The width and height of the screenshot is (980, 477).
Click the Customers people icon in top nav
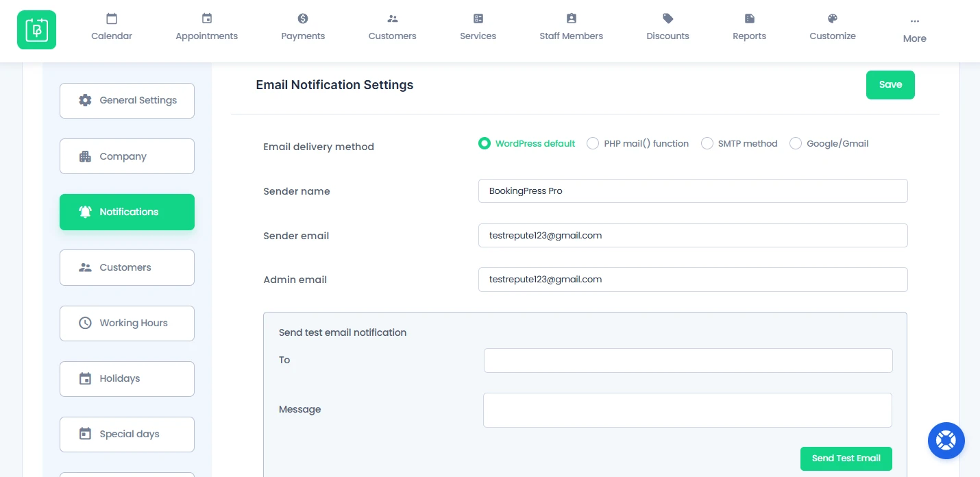pyautogui.click(x=392, y=19)
